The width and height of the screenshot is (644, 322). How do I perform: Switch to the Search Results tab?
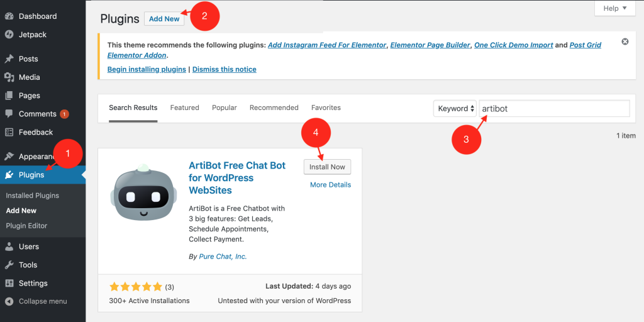(x=133, y=108)
